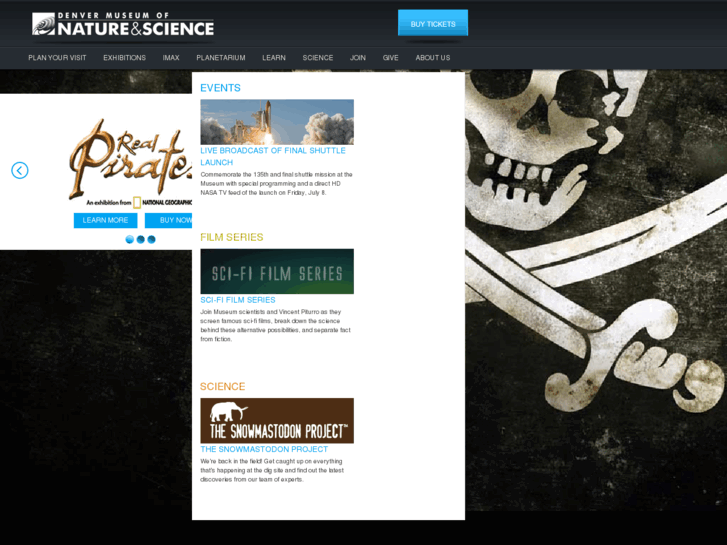Open the IMAX menu item
This screenshot has width=727, height=545.
click(x=171, y=58)
